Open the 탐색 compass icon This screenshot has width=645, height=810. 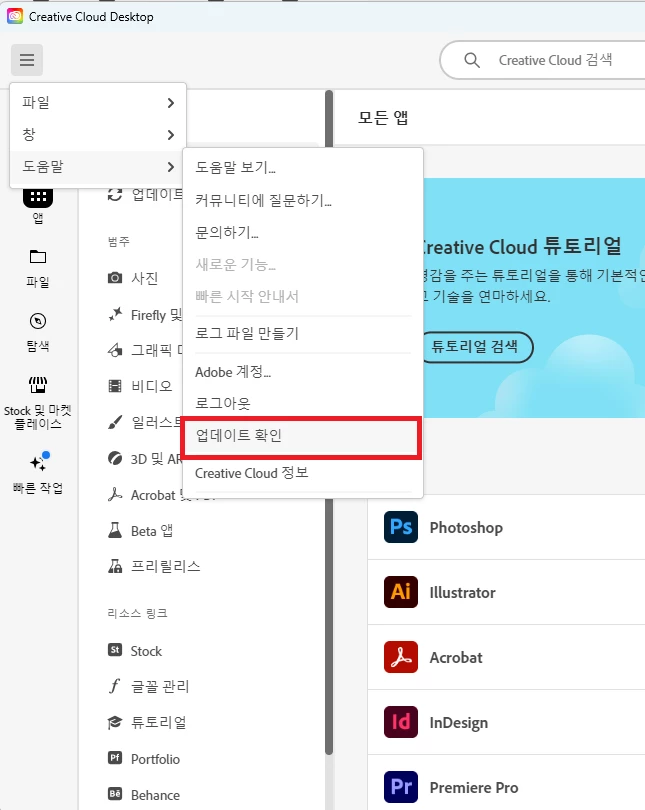38,321
